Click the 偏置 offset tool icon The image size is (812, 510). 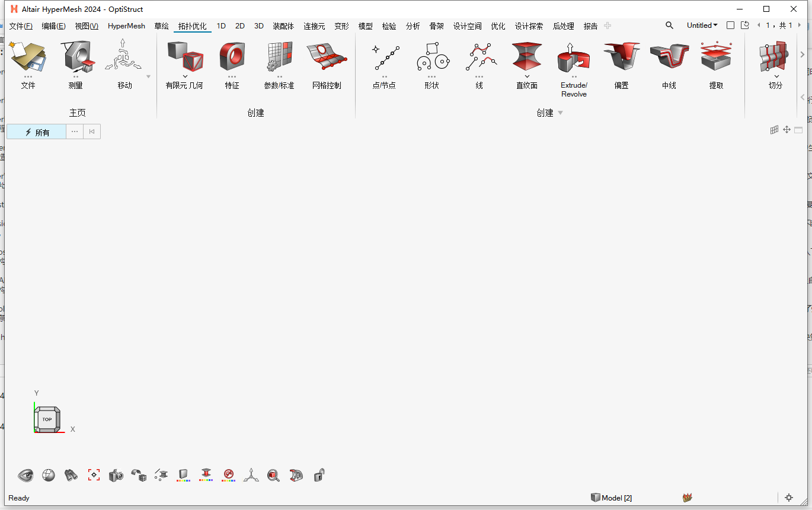point(621,57)
